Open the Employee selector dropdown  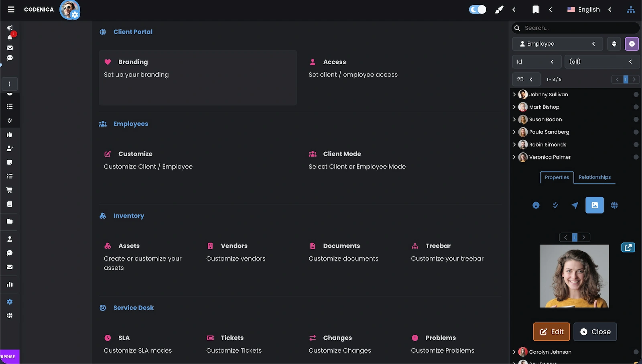(557, 44)
